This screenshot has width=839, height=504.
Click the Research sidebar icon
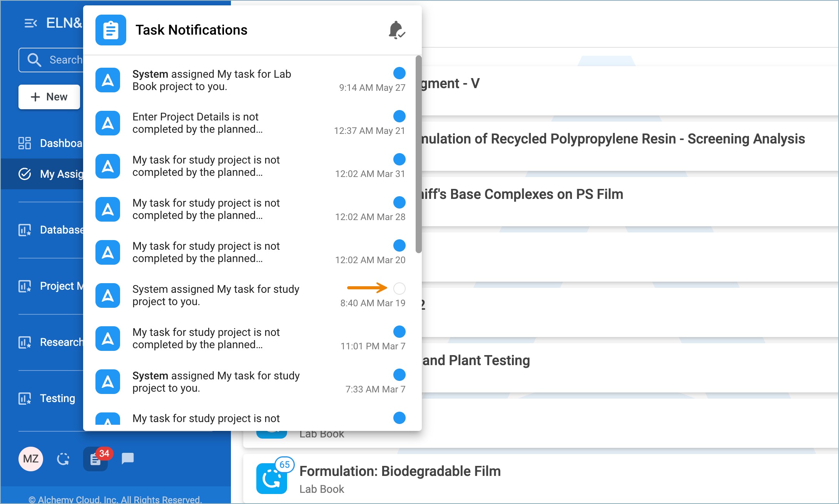coord(25,342)
